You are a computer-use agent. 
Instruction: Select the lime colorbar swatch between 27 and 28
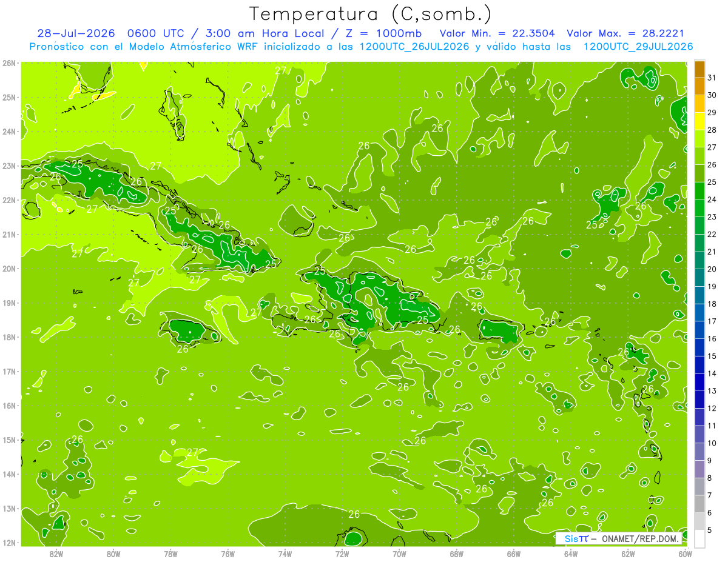(699, 139)
